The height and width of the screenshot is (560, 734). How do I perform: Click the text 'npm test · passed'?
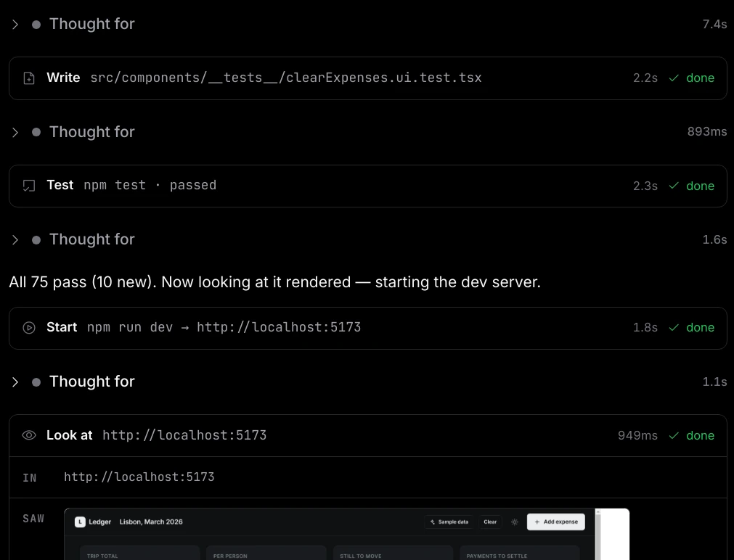pos(150,185)
